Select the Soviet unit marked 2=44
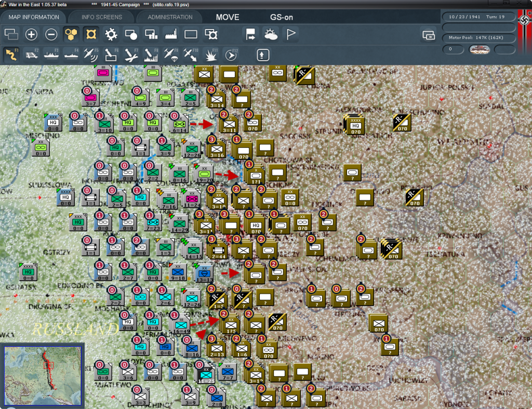Viewport: 532px width, 409px height. point(218,250)
